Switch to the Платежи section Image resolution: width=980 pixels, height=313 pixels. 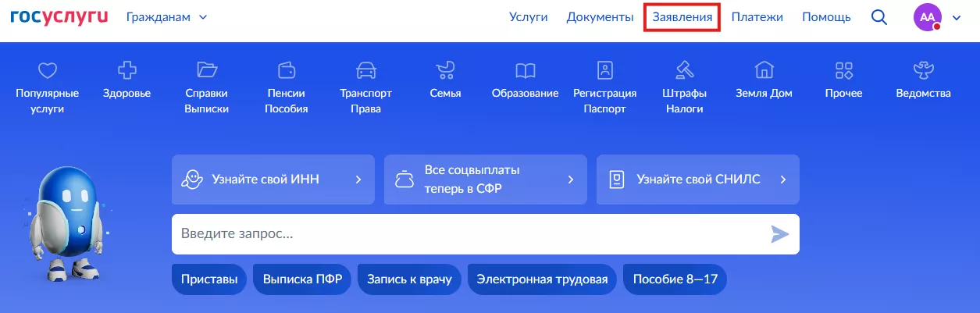pyautogui.click(x=757, y=17)
